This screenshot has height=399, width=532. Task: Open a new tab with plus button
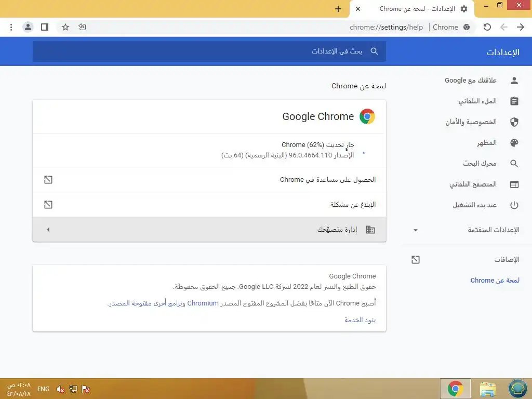coord(338,9)
